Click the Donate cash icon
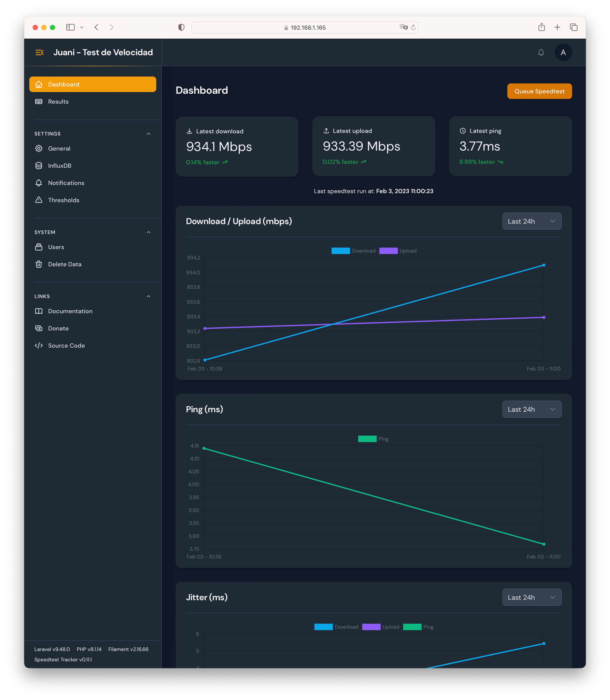The image size is (610, 700). 39,328
